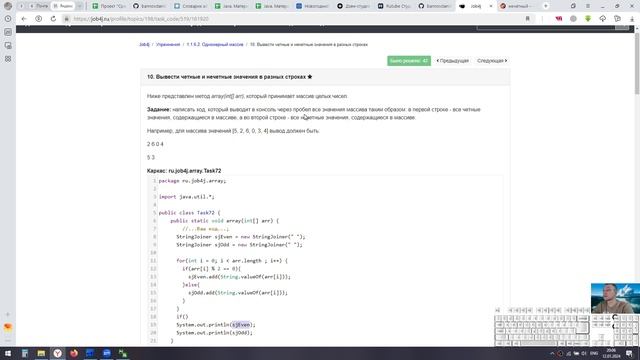Open the red extension icon in toolbar
This screenshot has width=640, height=360.
[x=558, y=19]
